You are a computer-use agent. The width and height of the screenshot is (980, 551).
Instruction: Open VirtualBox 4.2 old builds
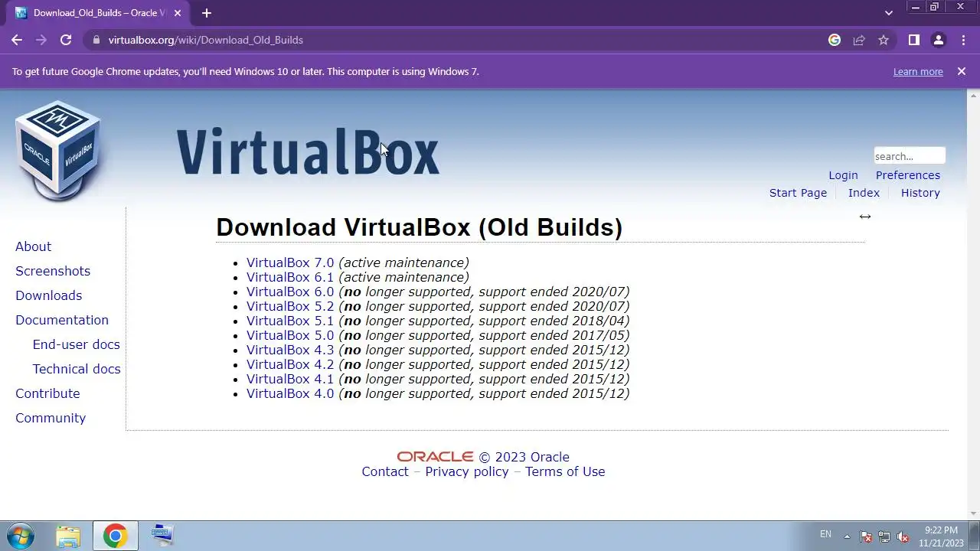click(290, 364)
